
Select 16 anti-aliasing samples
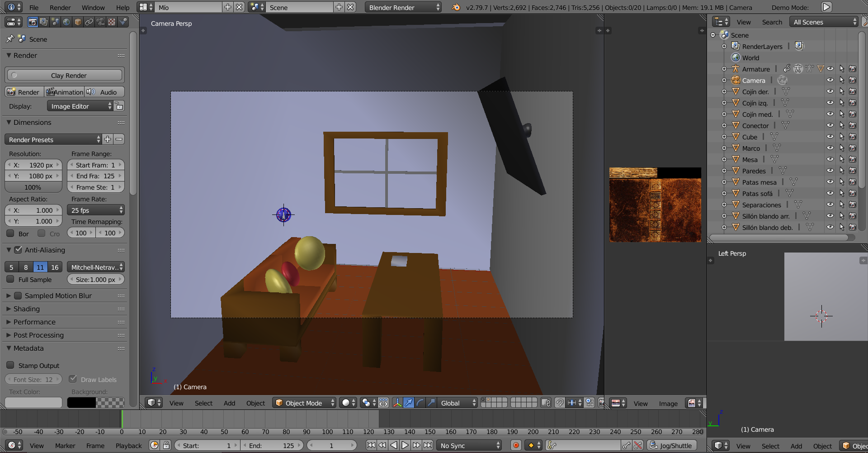tap(55, 267)
